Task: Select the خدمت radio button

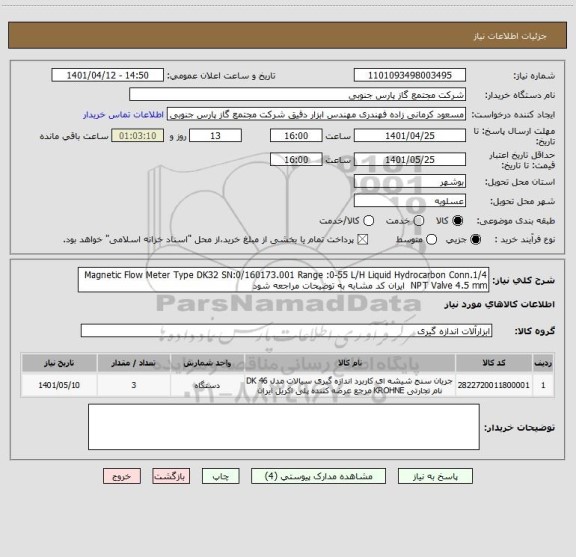Action: coord(419,221)
